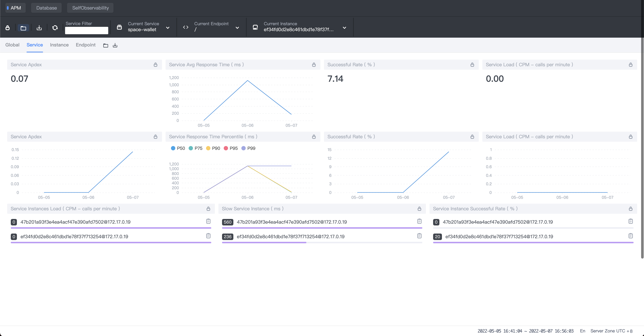Click the refresh reload icon
The width and height of the screenshot is (644, 336).
click(55, 28)
